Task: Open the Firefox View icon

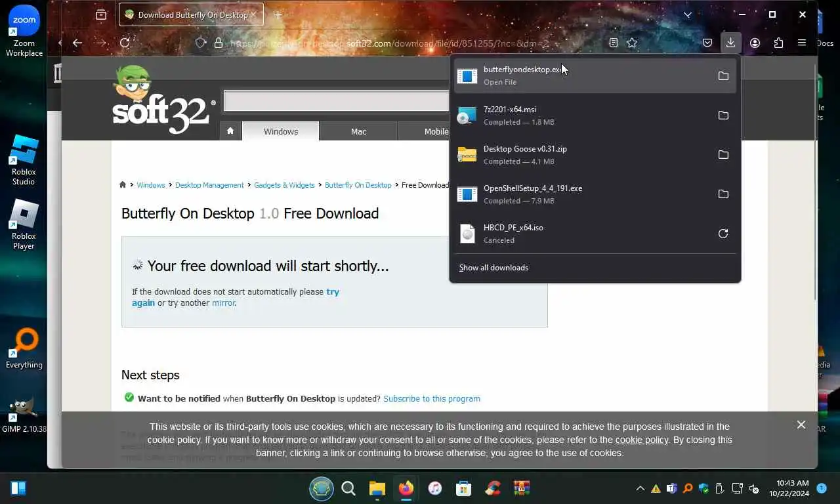Action: (100, 14)
